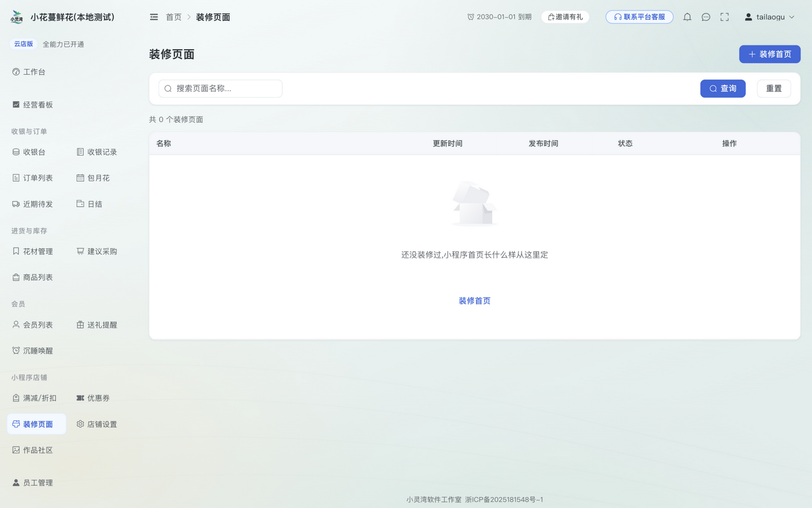Click the 更新时间 column header
The image size is (812, 508).
pyautogui.click(x=448, y=143)
